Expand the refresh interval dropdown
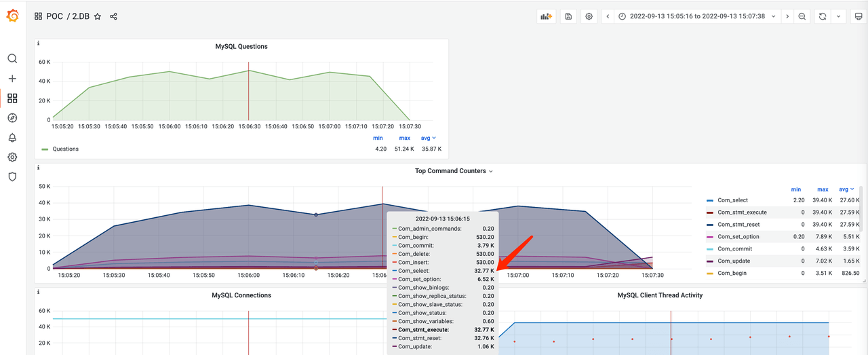Viewport: 868px width, 355px height. pos(840,16)
